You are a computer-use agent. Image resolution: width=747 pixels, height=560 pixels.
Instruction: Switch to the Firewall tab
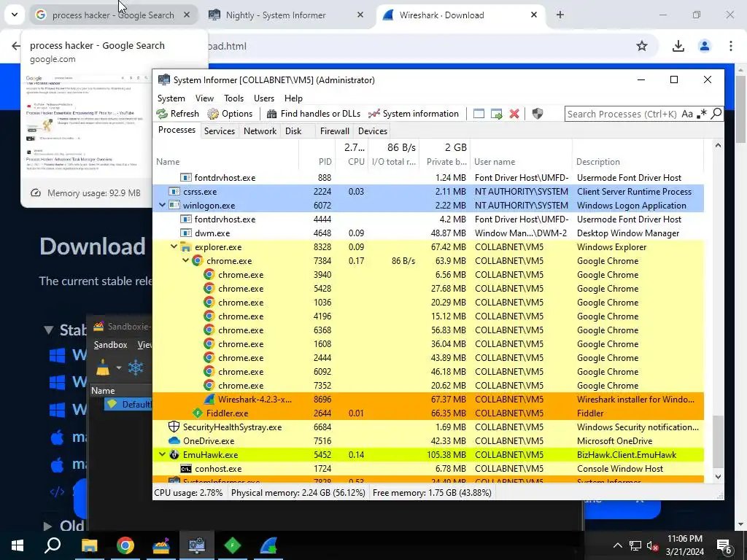tap(334, 131)
